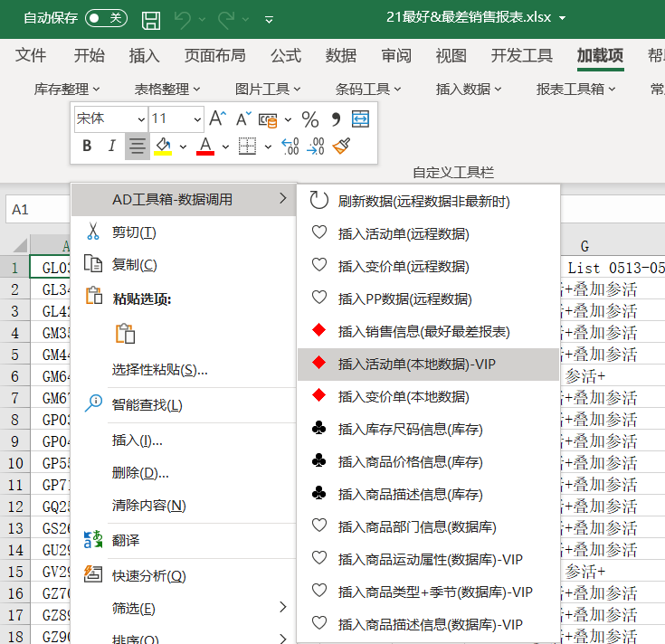Viewport: 665px width, 644px height.
Task: Click the Comma Style icon
Action: coord(336,119)
